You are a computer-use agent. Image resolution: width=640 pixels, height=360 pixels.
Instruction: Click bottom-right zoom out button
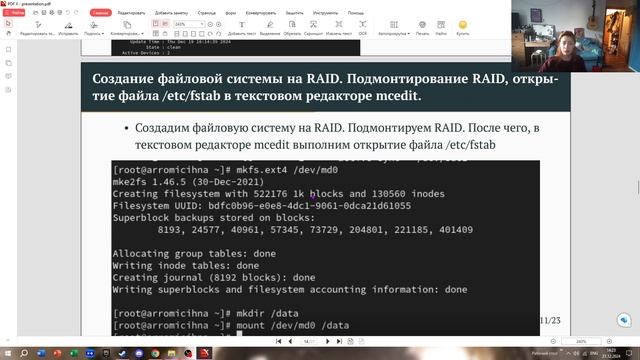(x=553, y=341)
